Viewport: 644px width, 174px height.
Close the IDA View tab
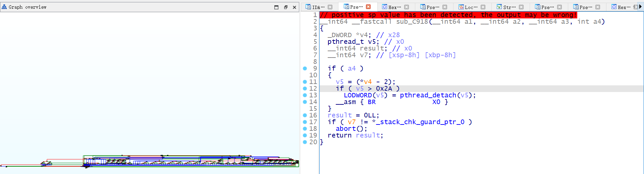[330, 7]
